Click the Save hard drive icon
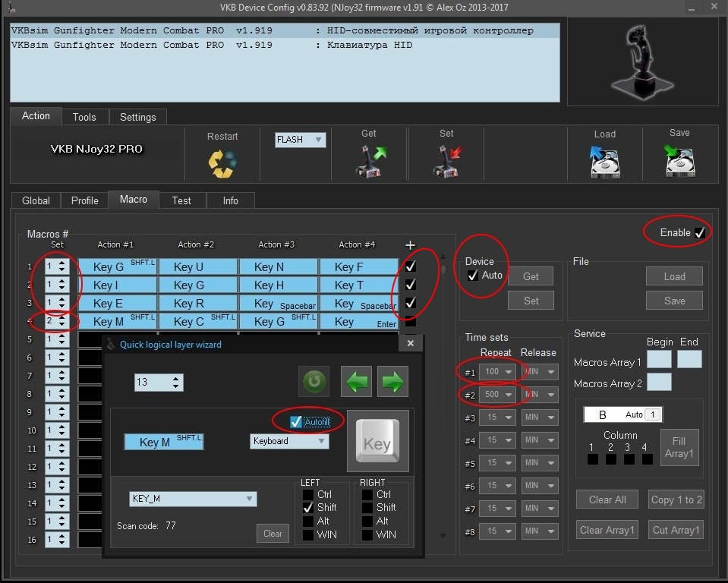The height and width of the screenshot is (583, 728). pos(679,161)
